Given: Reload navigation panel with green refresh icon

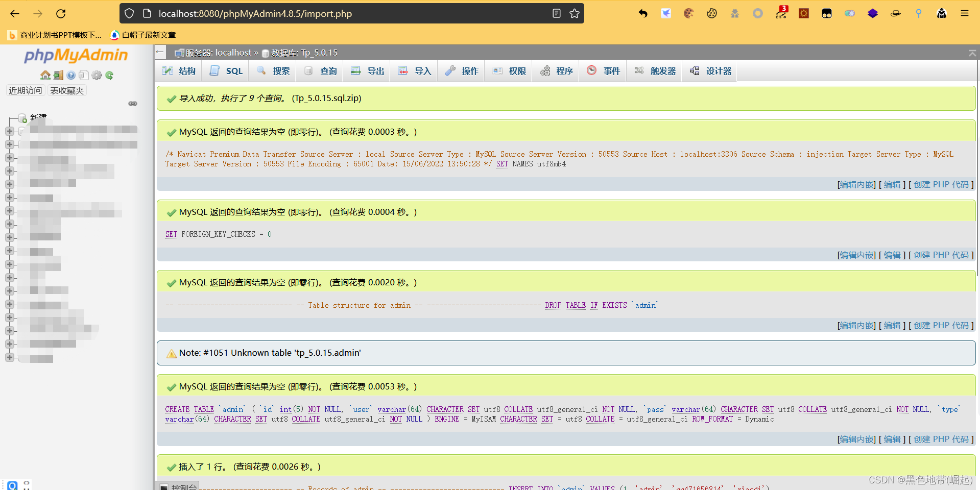Looking at the screenshot, I should (x=109, y=76).
